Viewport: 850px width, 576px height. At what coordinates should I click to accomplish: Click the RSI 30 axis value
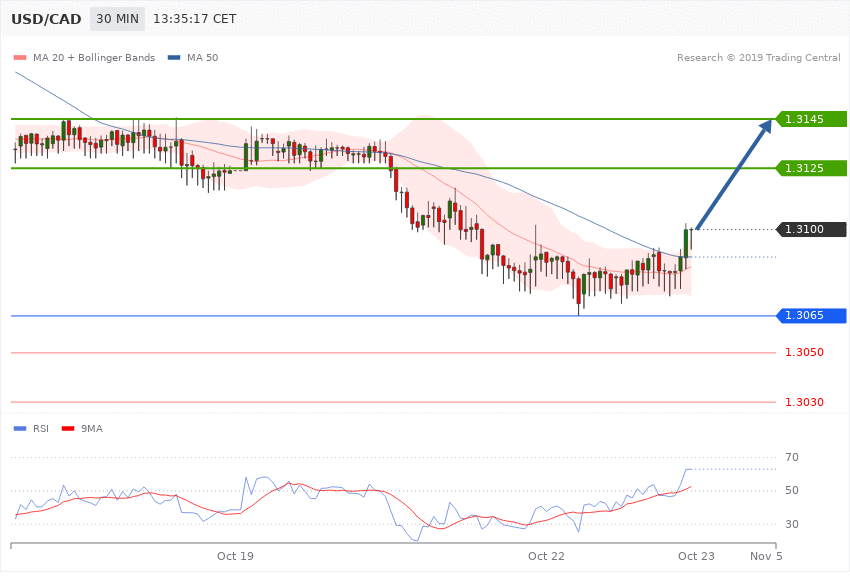click(792, 524)
